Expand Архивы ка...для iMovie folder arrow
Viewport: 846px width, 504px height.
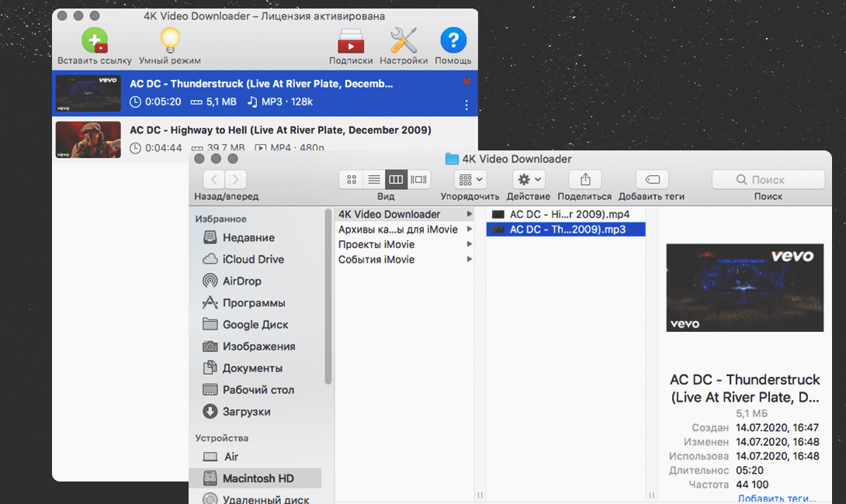pos(470,229)
